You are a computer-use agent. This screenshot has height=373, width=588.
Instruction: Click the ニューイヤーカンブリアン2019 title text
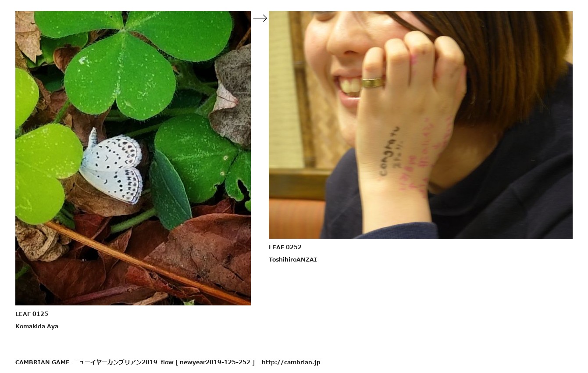coord(115,362)
